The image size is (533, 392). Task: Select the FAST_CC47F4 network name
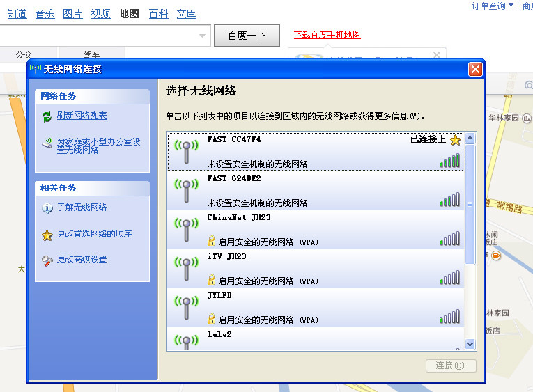point(234,139)
